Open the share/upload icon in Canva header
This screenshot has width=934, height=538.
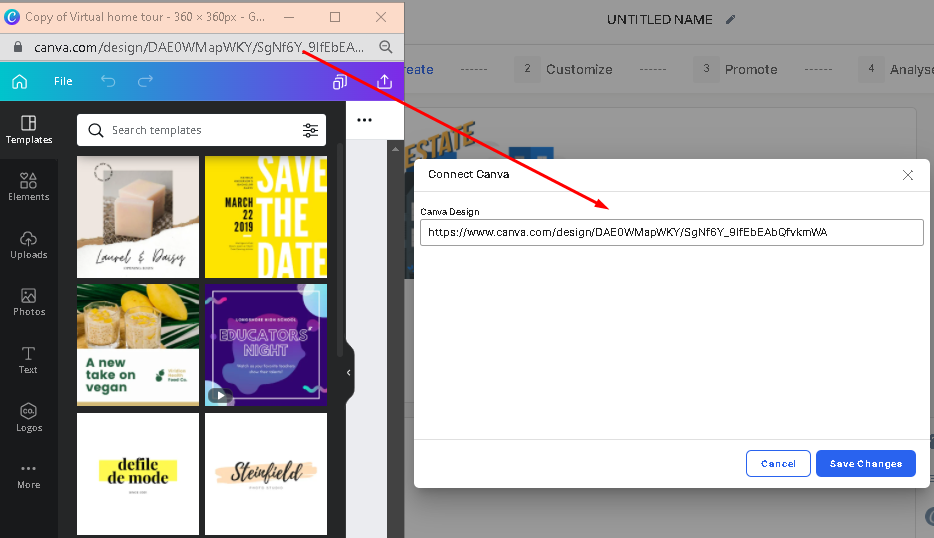click(385, 82)
